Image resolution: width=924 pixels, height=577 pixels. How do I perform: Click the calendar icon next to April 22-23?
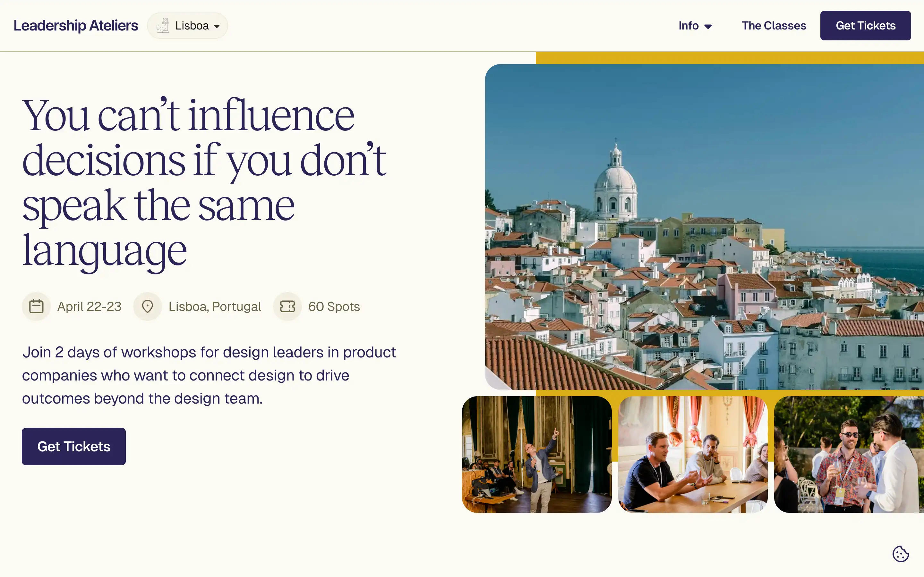36,306
